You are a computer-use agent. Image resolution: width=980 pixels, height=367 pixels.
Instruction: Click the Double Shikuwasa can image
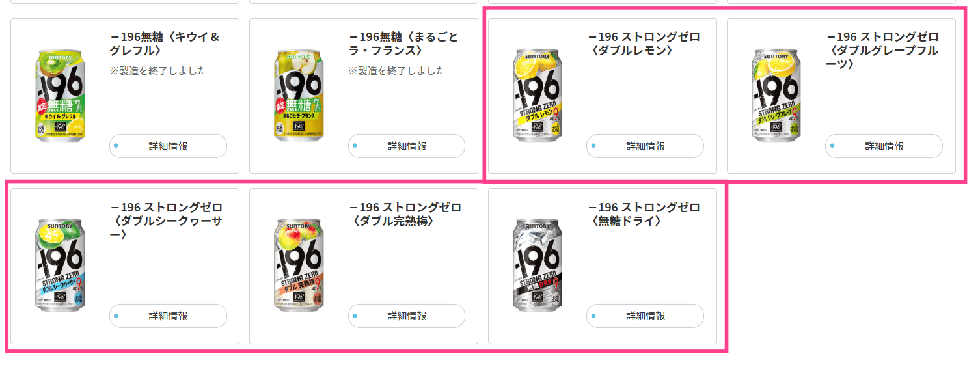60,265
